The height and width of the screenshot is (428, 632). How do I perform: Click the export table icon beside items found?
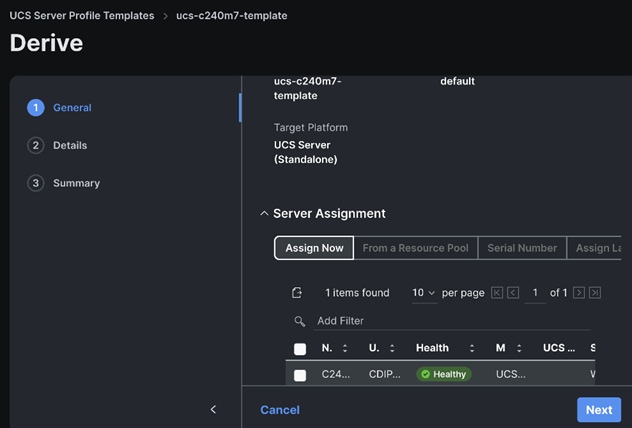[297, 293]
